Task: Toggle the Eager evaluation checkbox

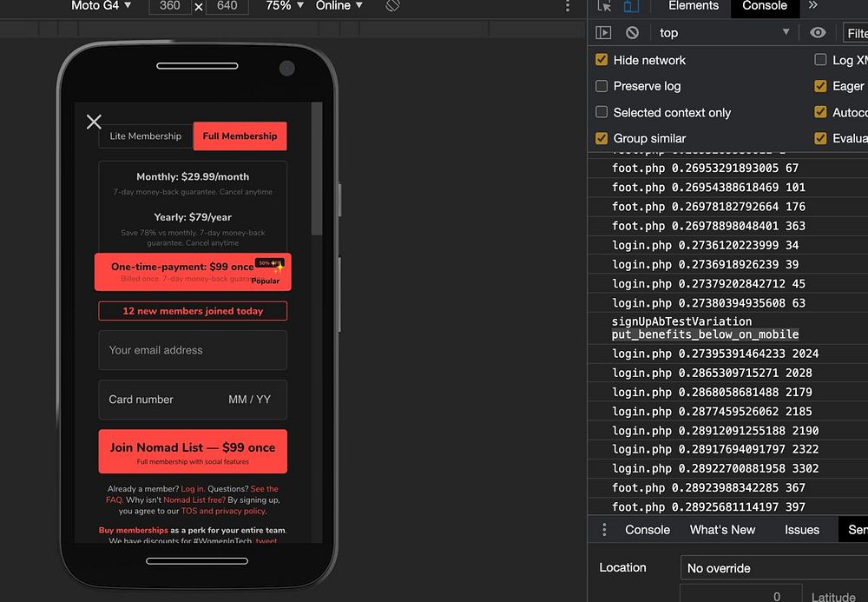Action: click(x=820, y=86)
